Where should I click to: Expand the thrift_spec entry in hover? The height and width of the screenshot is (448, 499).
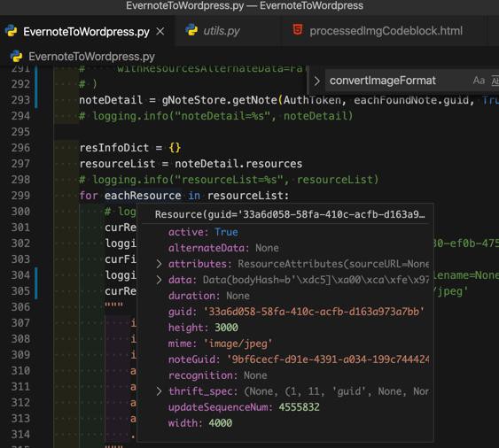[159, 391]
